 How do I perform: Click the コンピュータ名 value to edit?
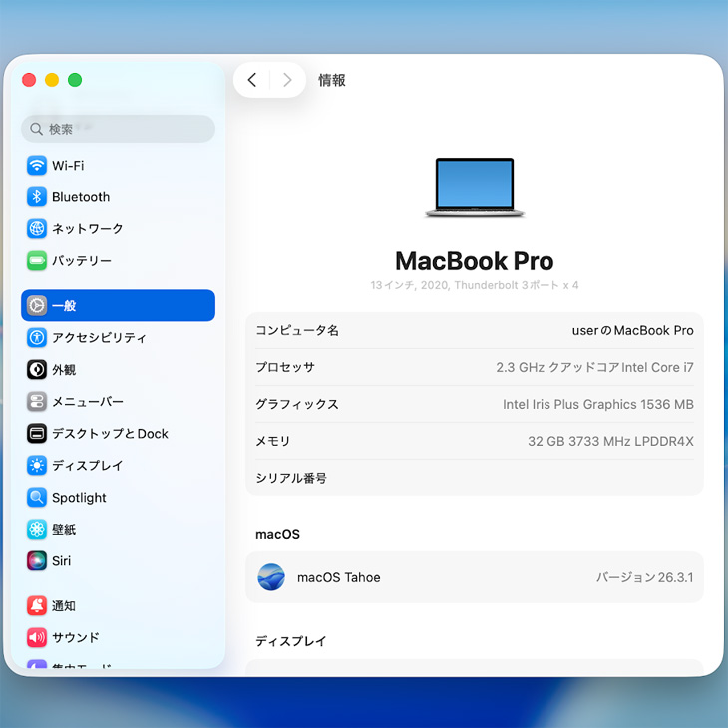coord(632,330)
